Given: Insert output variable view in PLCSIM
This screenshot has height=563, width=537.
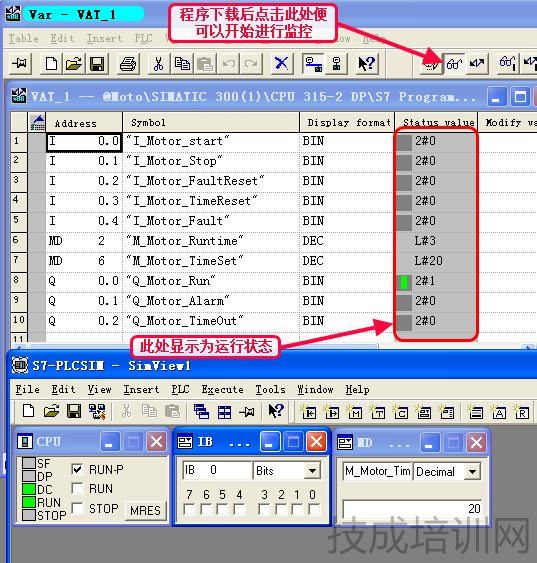Looking at the screenshot, I should pyautogui.click(x=332, y=413).
